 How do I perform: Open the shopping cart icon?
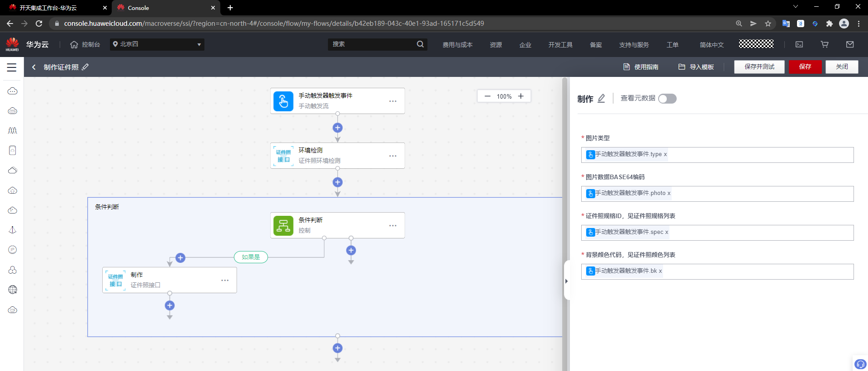click(825, 44)
